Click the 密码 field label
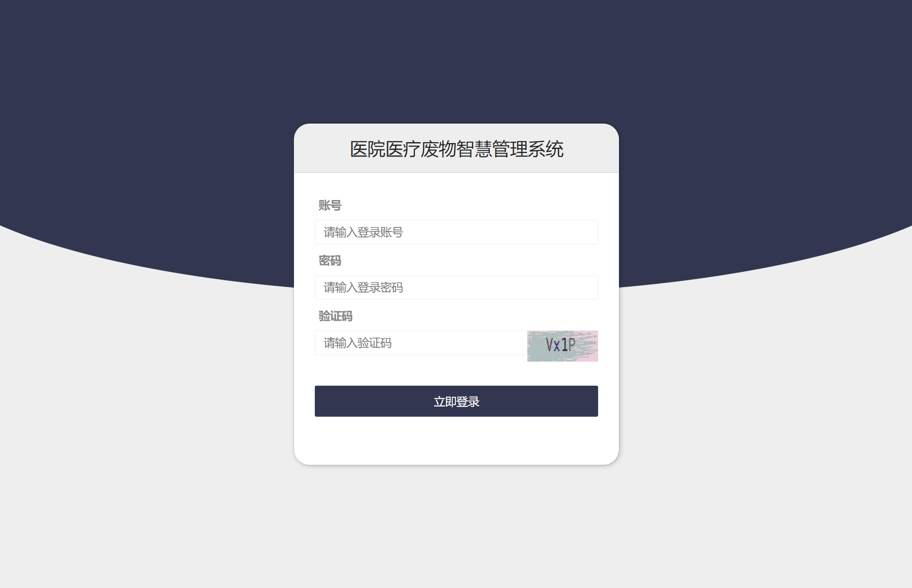This screenshot has width=912, height=588. coord(330,261)
